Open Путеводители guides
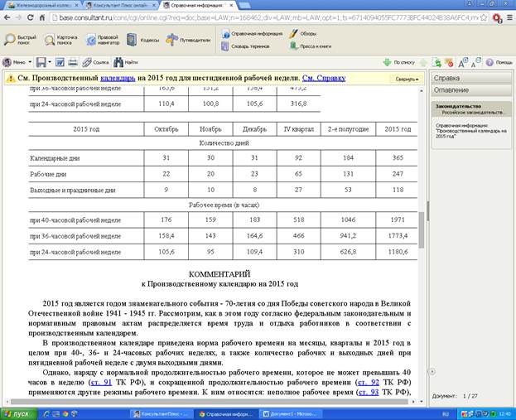This screenshot has height=420, width=516. pyautogui.click(x=188, y=40)
